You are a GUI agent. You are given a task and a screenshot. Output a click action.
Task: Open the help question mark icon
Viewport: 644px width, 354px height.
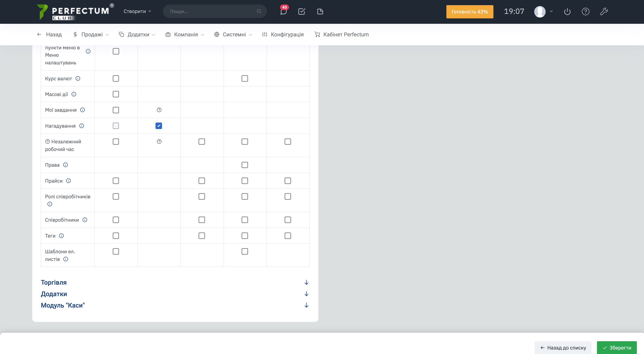click(x=586, y=11)
